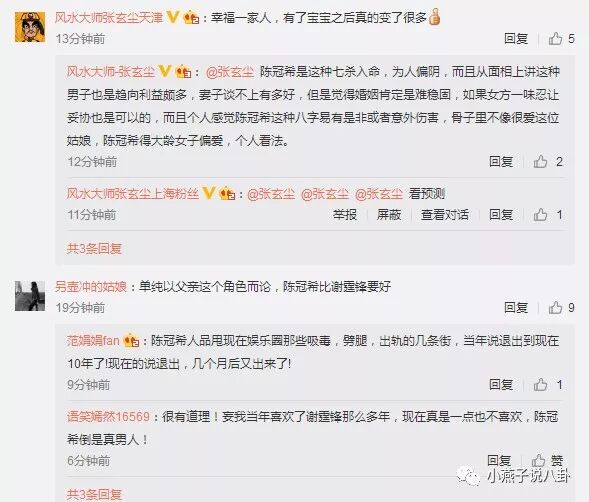Click the verified V badge of 风水大师张玄尘天津
The height and width of the screenshot is (502, 589).
click(x=172, y=17)
